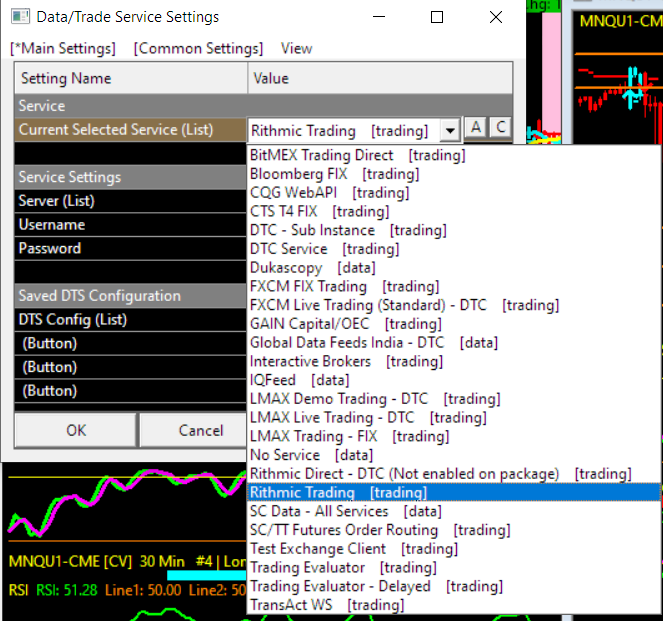This screenshot has height=621, width=663.
Task: Select No Service option
Action: [453, 455]
